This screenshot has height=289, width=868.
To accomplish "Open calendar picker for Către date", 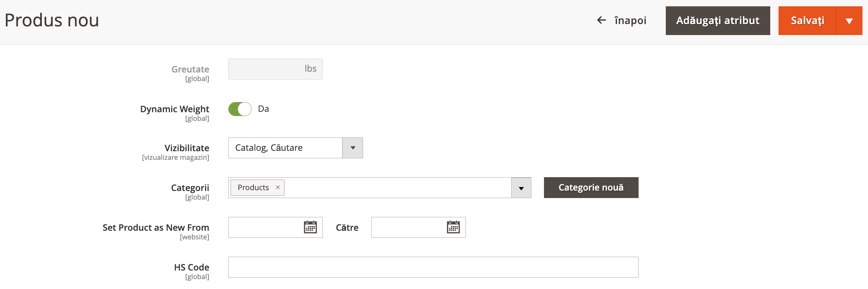I will tap(453, 227).
